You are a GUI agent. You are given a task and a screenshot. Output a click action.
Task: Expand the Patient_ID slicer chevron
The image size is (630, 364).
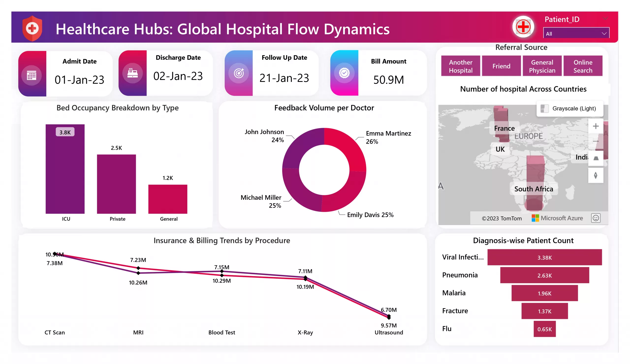click(605, 18)
